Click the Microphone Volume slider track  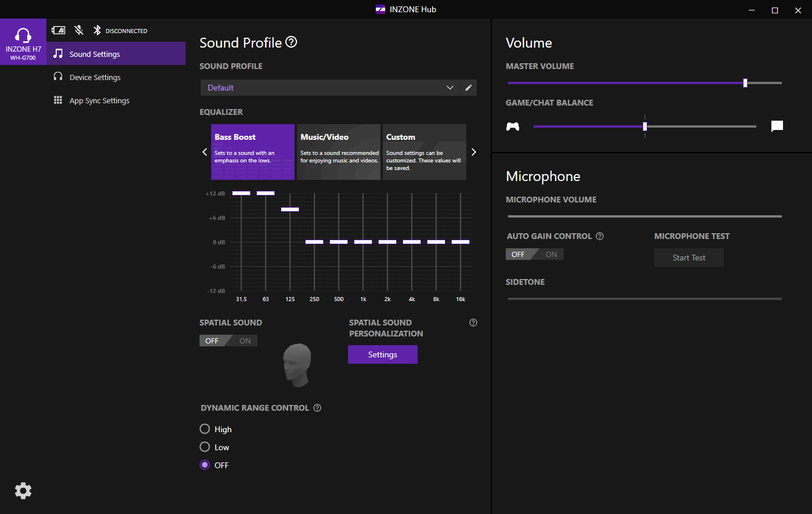tap(645, 216)
